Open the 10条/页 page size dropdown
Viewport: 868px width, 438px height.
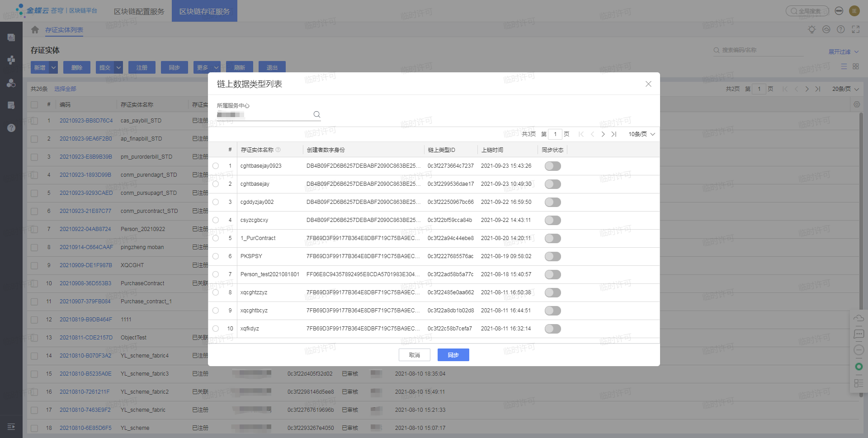coord(642,134)
